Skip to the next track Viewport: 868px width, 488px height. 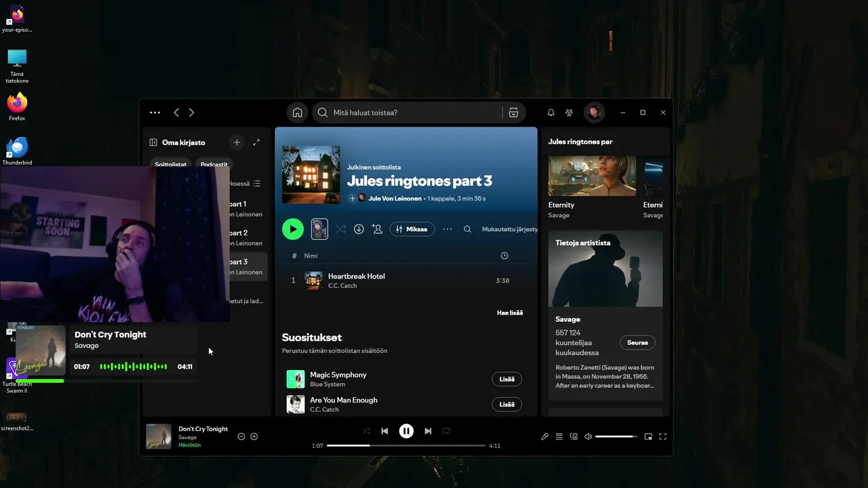tap(428, 431)
